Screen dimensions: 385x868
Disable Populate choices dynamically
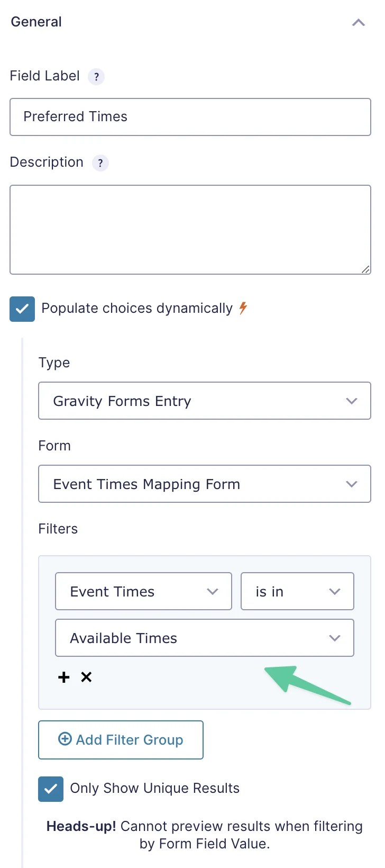[22, 309]
